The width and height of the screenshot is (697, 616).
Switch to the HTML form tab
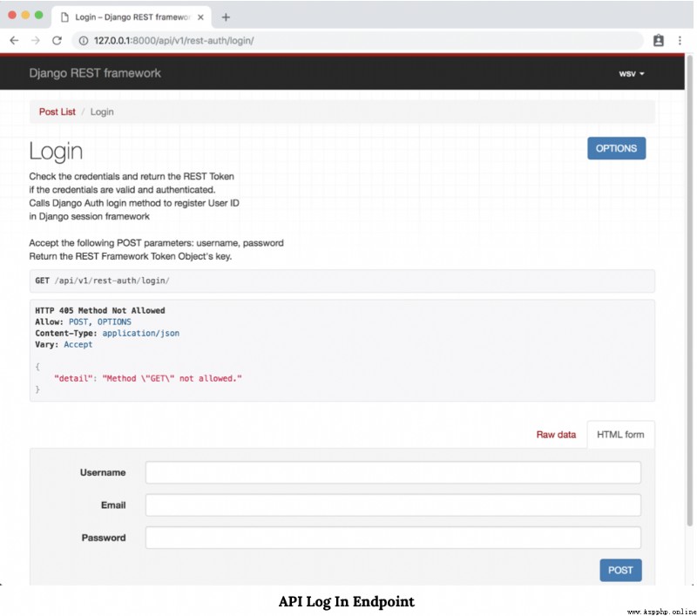[620, 435]
